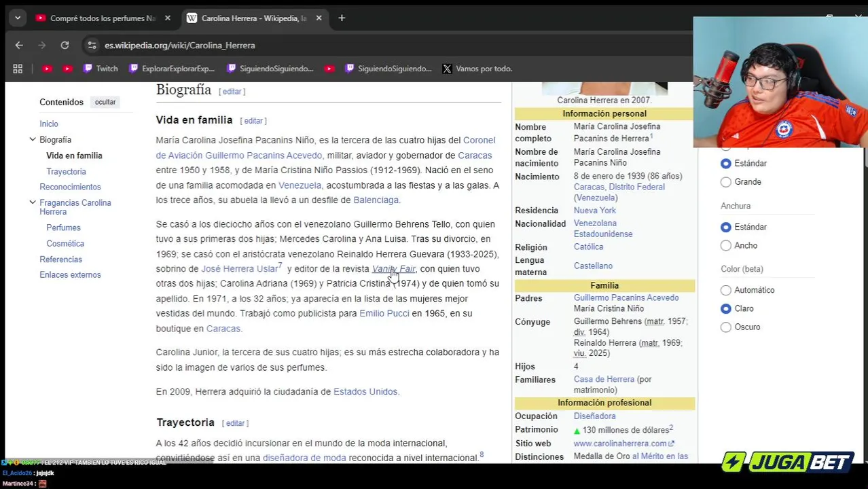This screenshot has width=868, height=489.
Task: Open the Balenciaga link
Action: pos(376,200)
